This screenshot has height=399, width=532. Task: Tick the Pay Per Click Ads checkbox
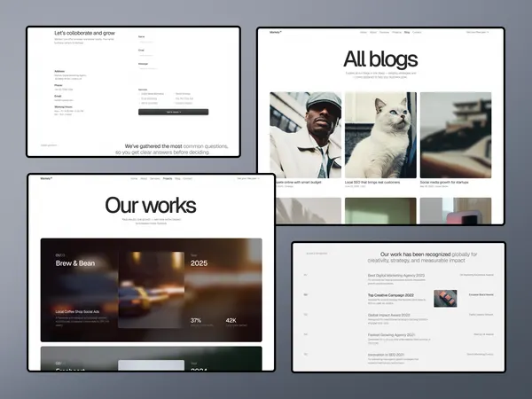pos(174,98)
